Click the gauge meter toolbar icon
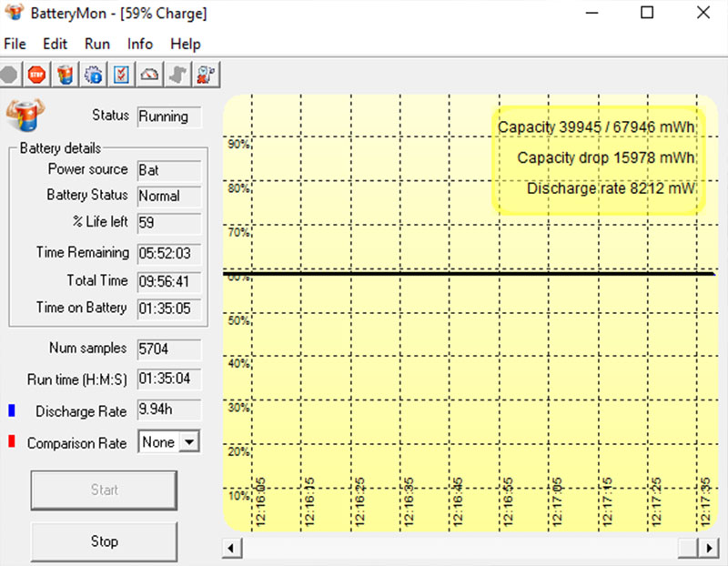Viewport: 728px width, 566px height. pos(149,75)
